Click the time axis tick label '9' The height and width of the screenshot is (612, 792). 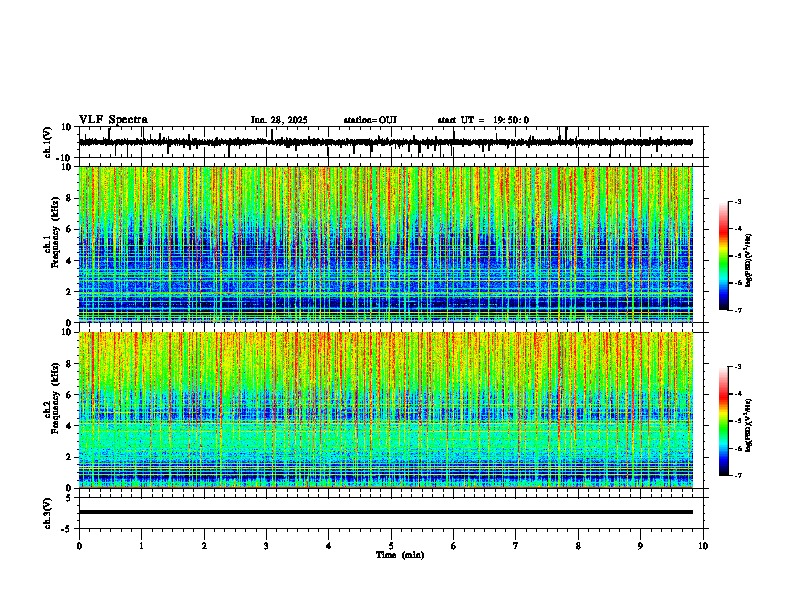pyautogui.click(x=640, y=546)
